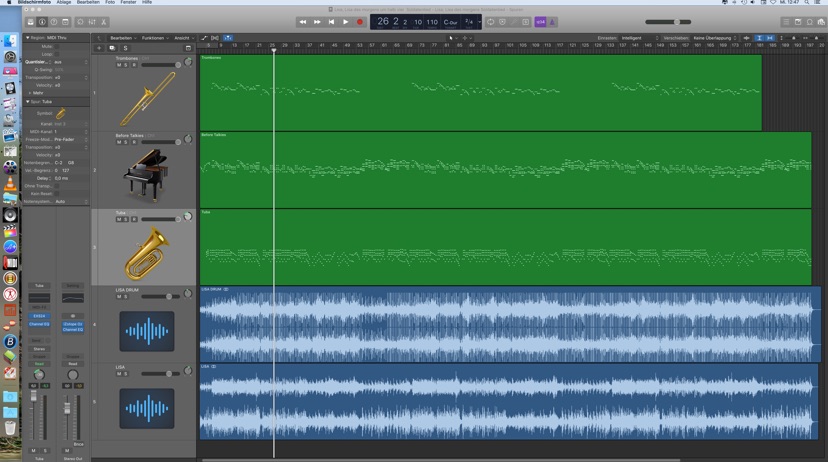Viewport: 828px width, 462px height.
Task: Enable the Mute checkbox in Region inspector
Action: (57, 46)
